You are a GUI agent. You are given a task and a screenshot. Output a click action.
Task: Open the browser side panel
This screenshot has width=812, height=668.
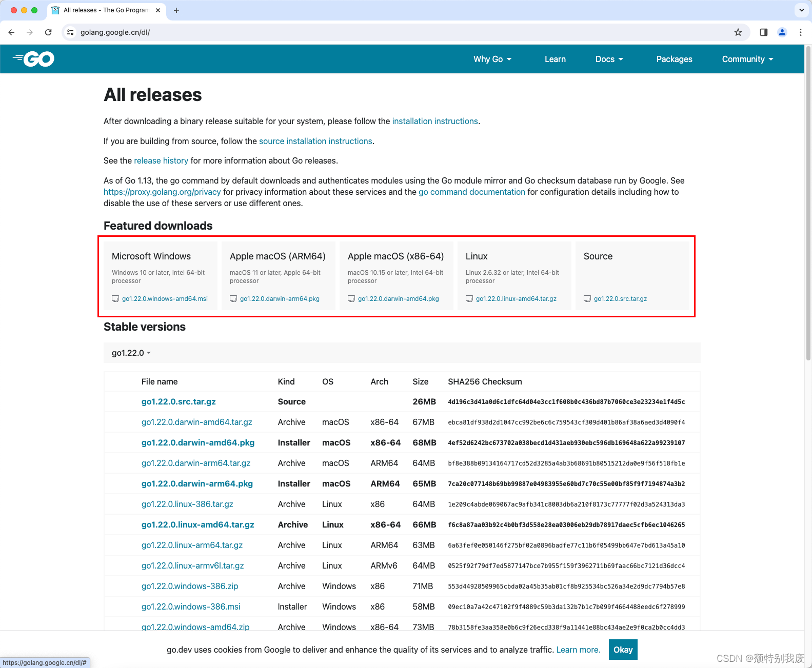764,32
